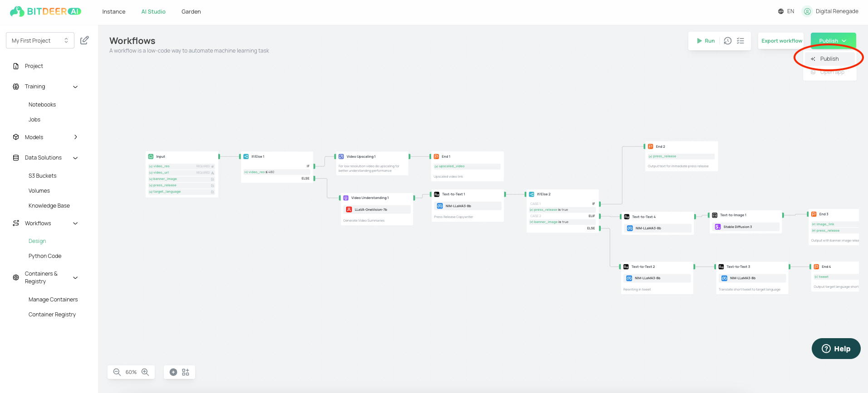Click the Models cube icon
868x393 pixels.
point(16,137)
